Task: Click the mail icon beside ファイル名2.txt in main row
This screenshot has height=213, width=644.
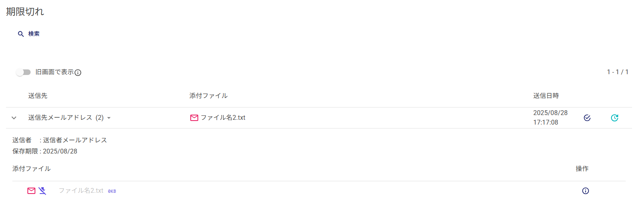Action: pyautogui.click(x=194, y=118)
